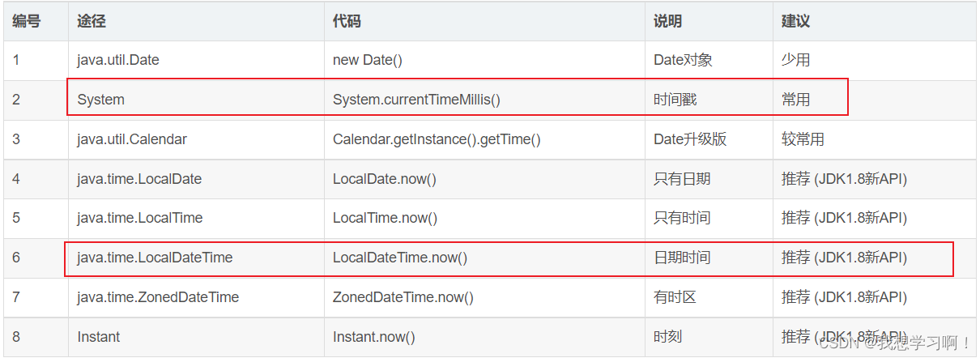Click the 有时区 description cell
This screenshot has height=358, width=980.
675,297
